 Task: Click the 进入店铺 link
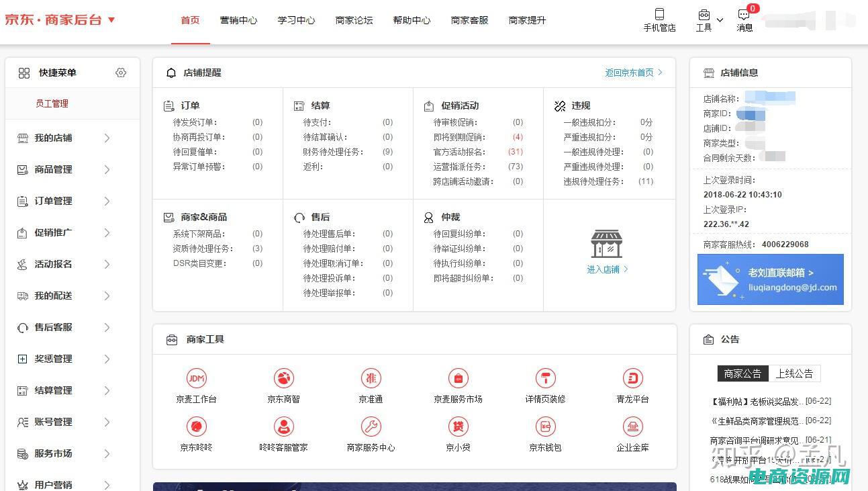click(608, 269)
